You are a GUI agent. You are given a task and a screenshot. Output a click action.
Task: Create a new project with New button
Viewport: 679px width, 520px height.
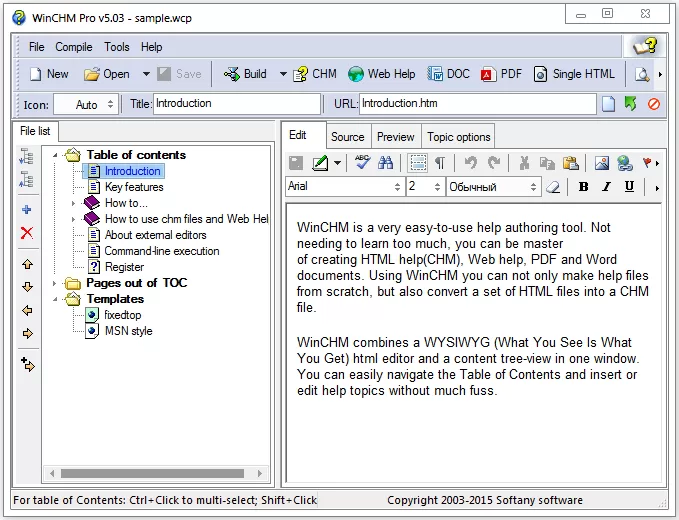click(x=49, y=74)
